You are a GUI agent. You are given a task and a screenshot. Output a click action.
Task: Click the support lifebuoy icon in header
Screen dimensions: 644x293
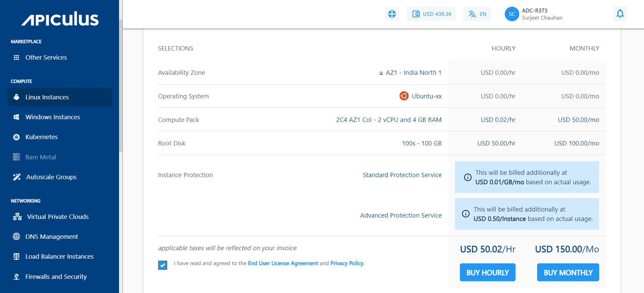tap(392, 14)
